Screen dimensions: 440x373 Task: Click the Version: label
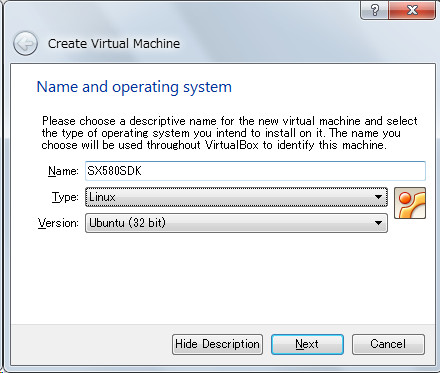pyautogui.click(x=58, y=223)
